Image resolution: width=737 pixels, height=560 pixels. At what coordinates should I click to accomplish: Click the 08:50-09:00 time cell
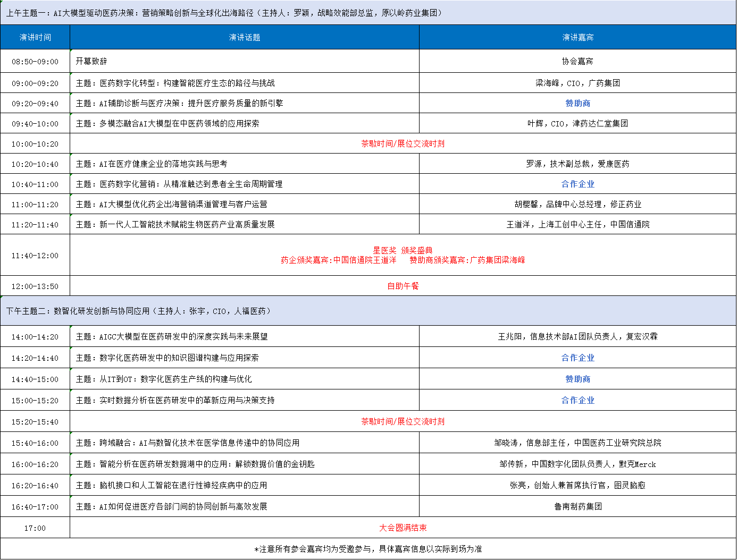coord(35,62)
